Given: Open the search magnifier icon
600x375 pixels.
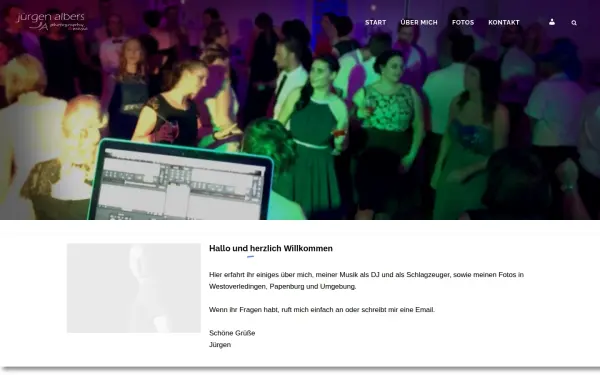Looking at the screenshot, I should coord(574,23).
